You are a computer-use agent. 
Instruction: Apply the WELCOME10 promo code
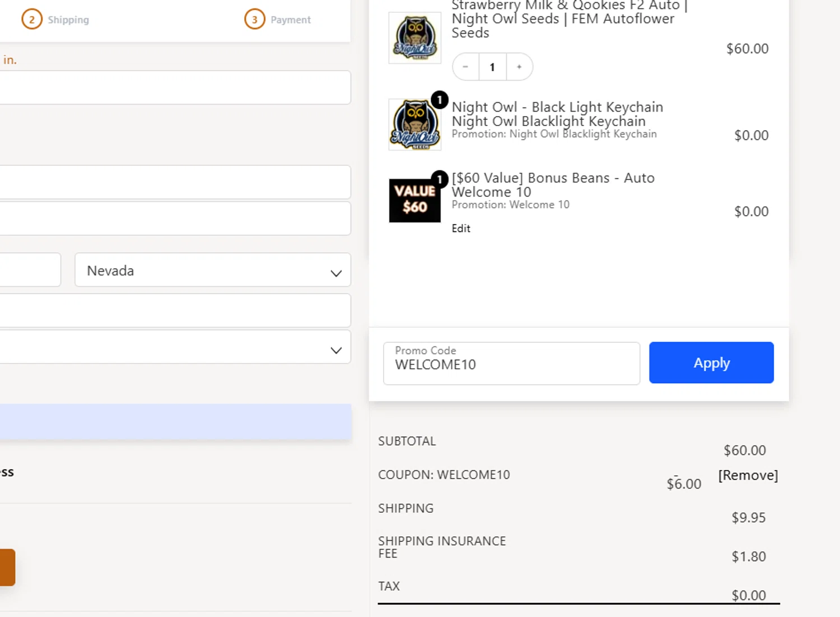click(711, 363)
